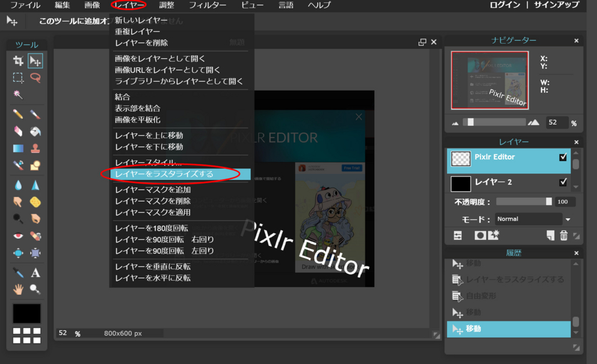Click the large mountain zoom-in icon
Screen dimensions: 597x364
534,122
